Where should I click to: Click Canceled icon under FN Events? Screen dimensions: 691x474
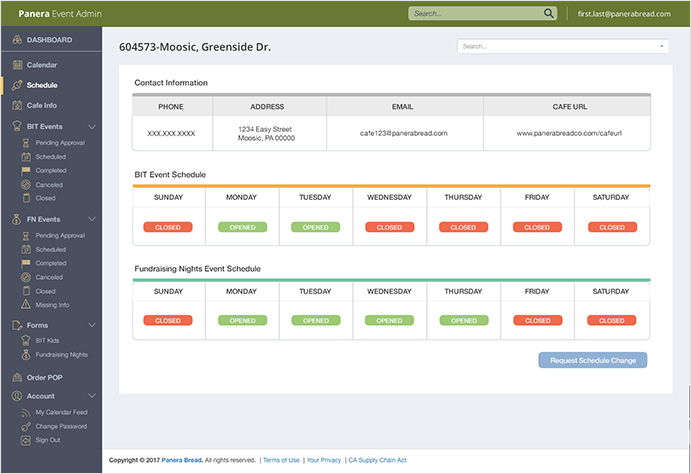26,278
